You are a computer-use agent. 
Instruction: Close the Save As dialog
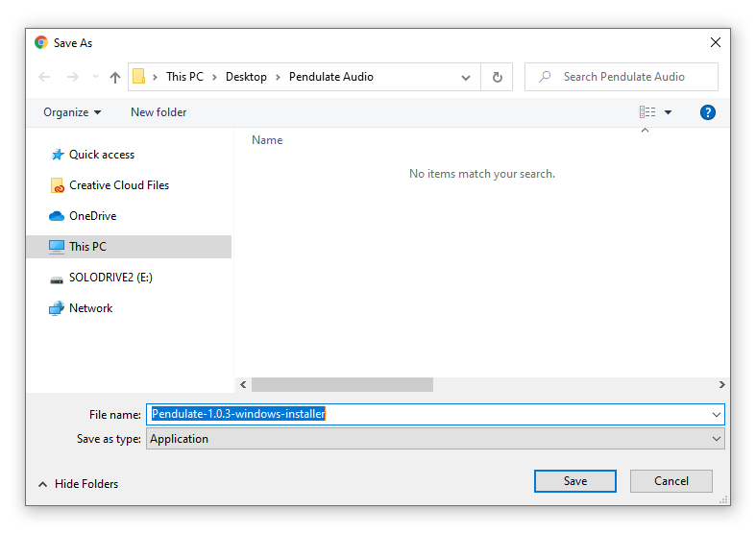pyautogui.click(x=716, y=43)
